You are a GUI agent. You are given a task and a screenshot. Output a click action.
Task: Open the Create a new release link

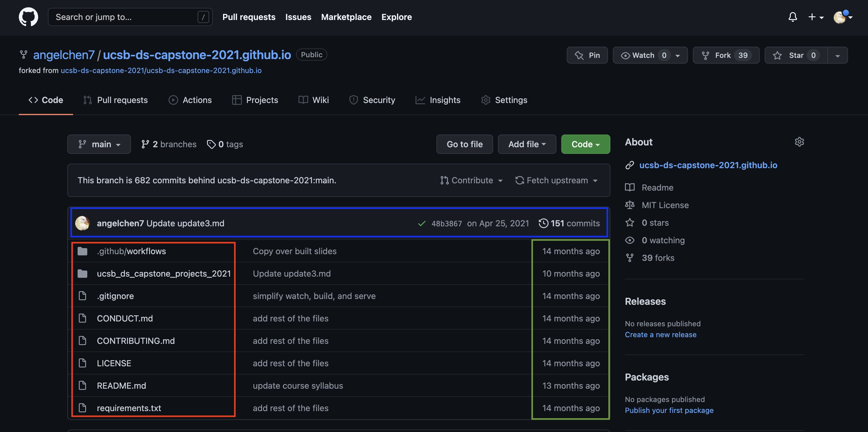point(661,334)
